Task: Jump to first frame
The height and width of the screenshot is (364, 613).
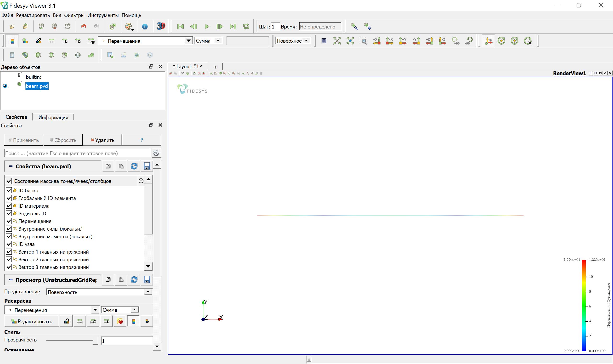Action: [x=181, y=26]
